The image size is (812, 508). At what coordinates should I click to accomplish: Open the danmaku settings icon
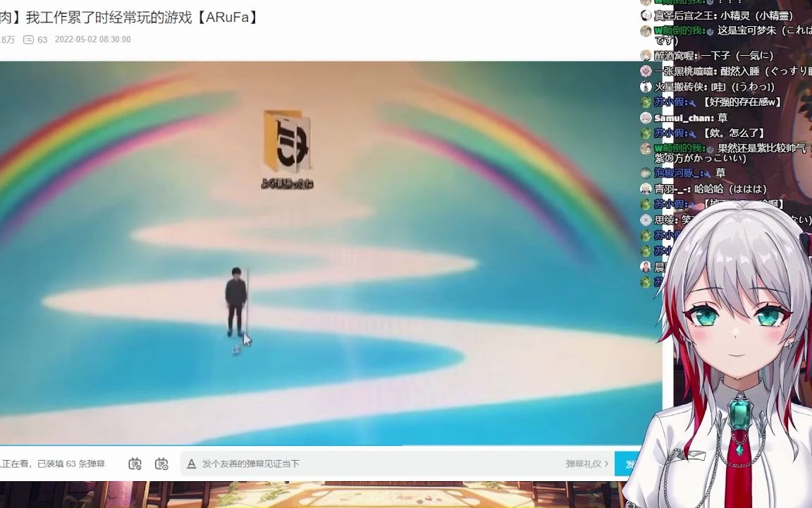pyautogui.click(x=161, y=464)
